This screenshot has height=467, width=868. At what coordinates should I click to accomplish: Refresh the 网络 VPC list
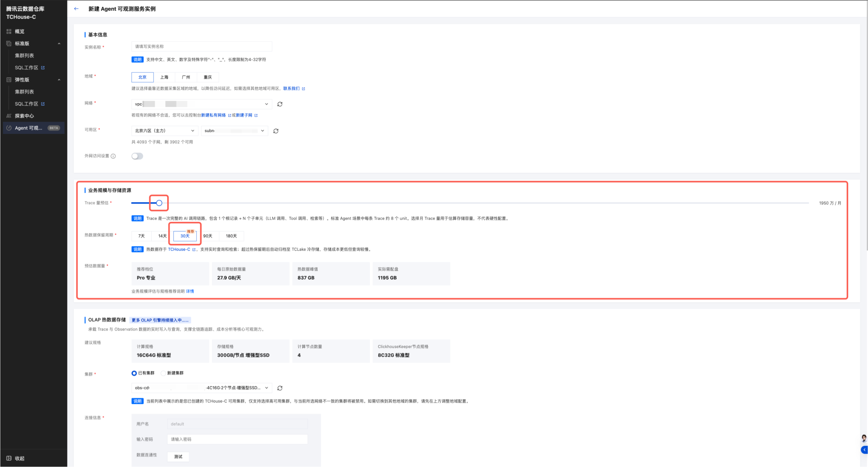pos(280,104)
